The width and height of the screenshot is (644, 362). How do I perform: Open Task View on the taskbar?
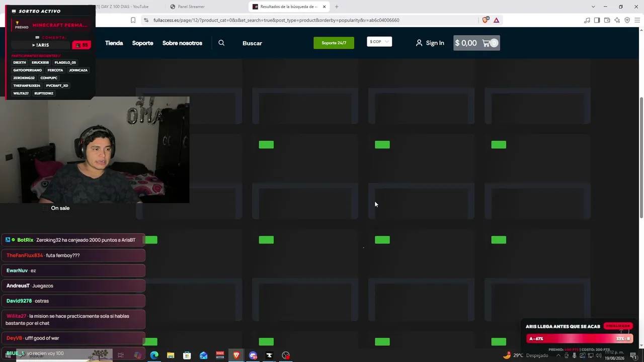pyautogui.click(x=121, y=355)
